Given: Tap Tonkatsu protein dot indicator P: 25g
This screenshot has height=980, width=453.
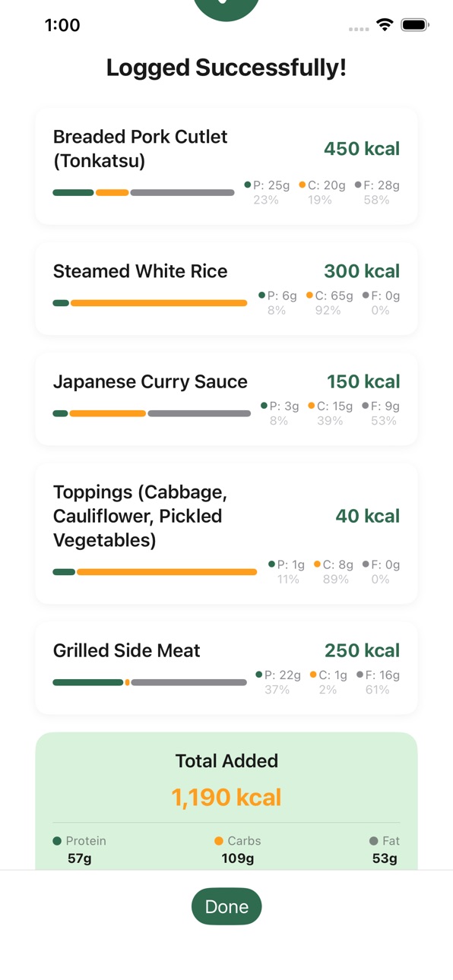Looking at the screenshot, I should tap(248, 185).
